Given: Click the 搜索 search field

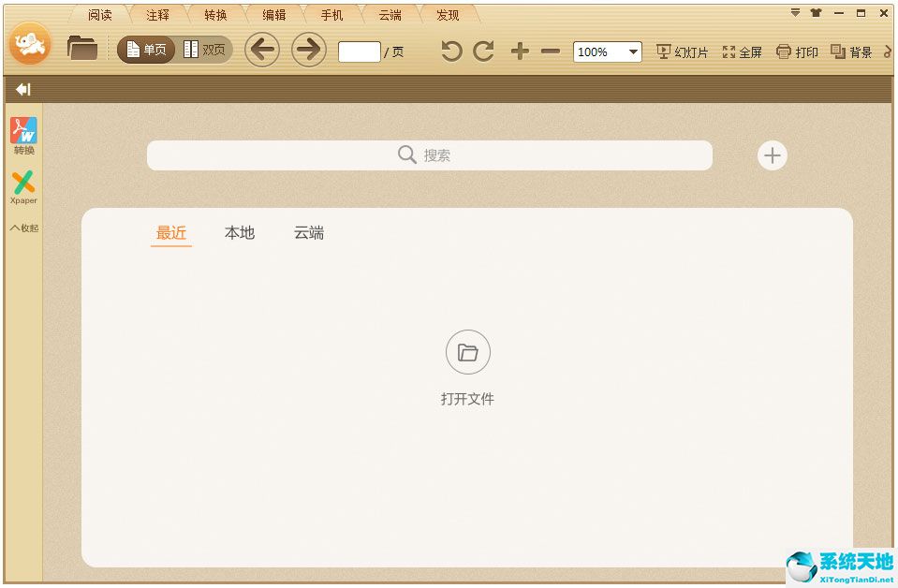Looking at the screenshot, I should tap(429, 155).
